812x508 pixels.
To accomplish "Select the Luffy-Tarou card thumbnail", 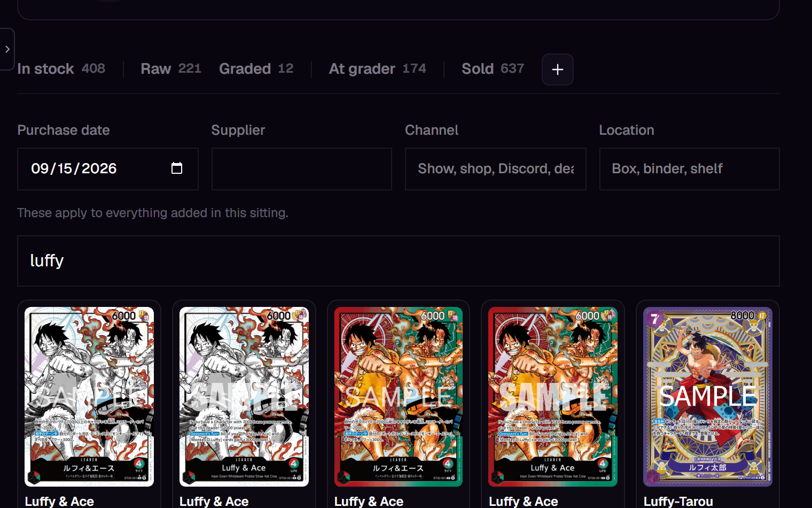I will pos(708,397).
